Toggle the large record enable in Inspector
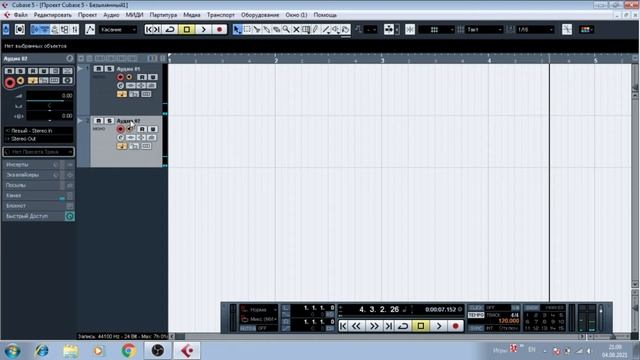Image resolution: width=640 pixels, height=360 pixels. (10, 82)
